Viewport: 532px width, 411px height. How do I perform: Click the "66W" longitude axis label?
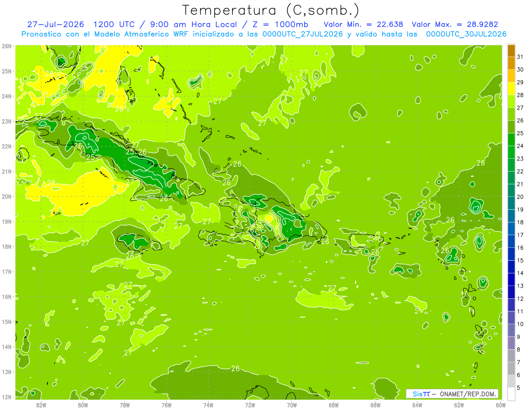376,405
